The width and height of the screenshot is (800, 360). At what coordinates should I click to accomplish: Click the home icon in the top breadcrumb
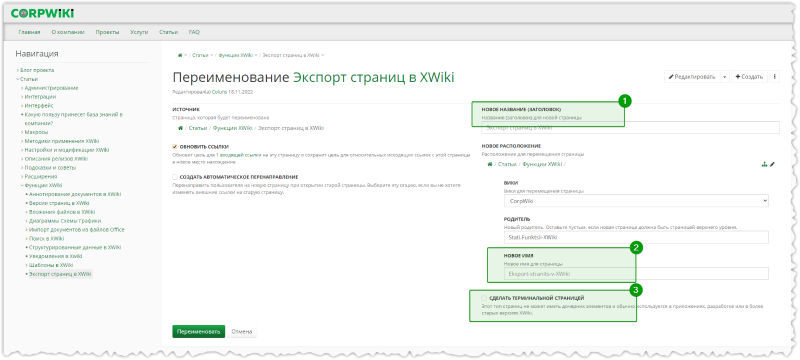click(x=180, y=55)
